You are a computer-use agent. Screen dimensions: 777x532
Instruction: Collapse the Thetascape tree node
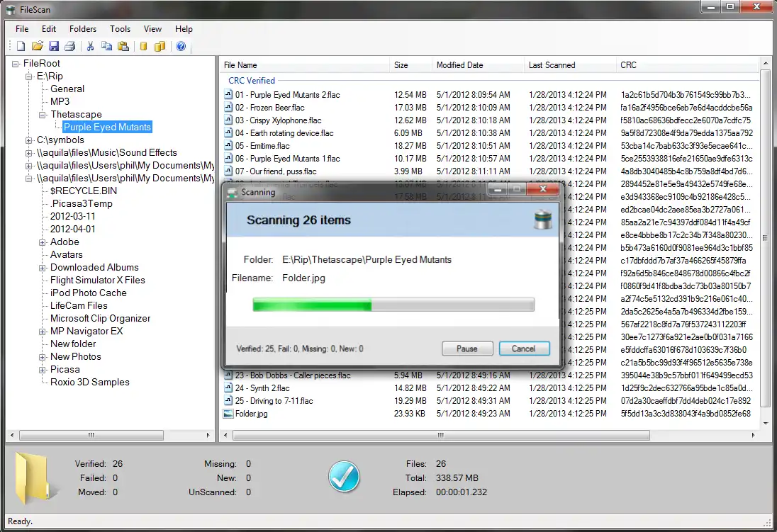coord(42,115)
